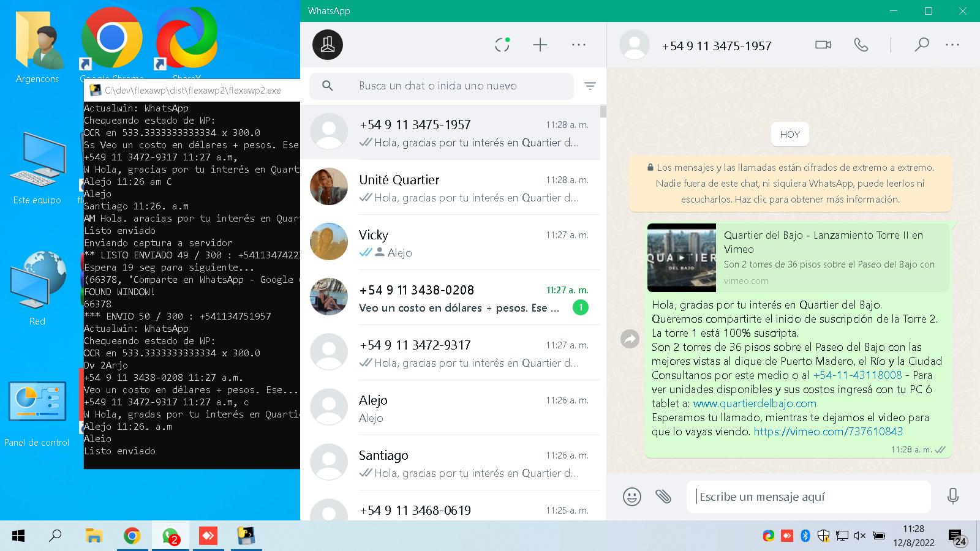This screenshot has width=980, height=551.
Task: Focus the 'Escribe un mensaje aquí' field
Action: click(x=809, y=497)
